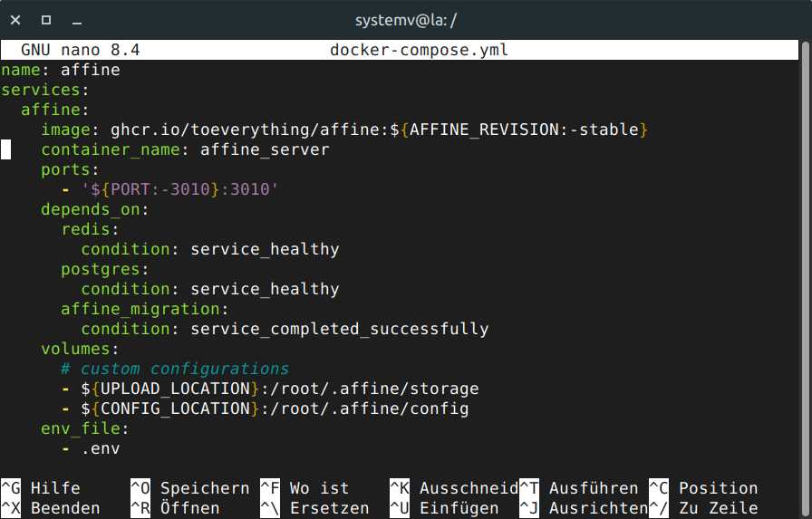Click the ^J Ausrichten shortcut
This screenshot has height=519, width=812.
pyautogui.click(x=584, y=508)
